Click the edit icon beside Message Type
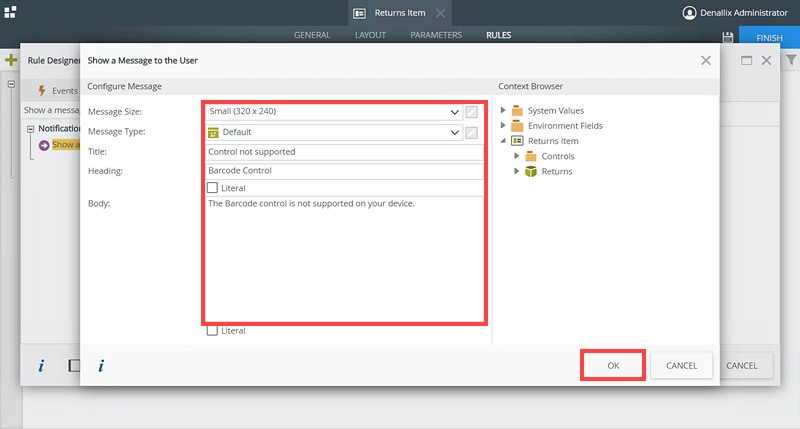 pos(471,133)
